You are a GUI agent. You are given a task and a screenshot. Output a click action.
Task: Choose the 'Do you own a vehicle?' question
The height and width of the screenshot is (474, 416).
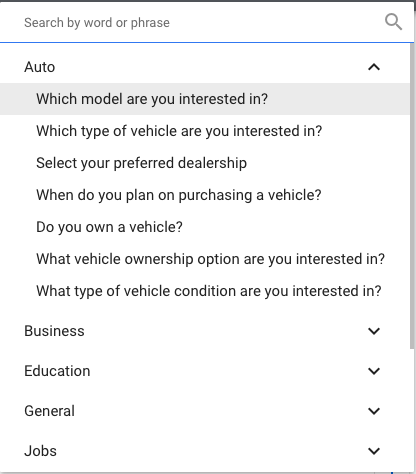[205, 227]
